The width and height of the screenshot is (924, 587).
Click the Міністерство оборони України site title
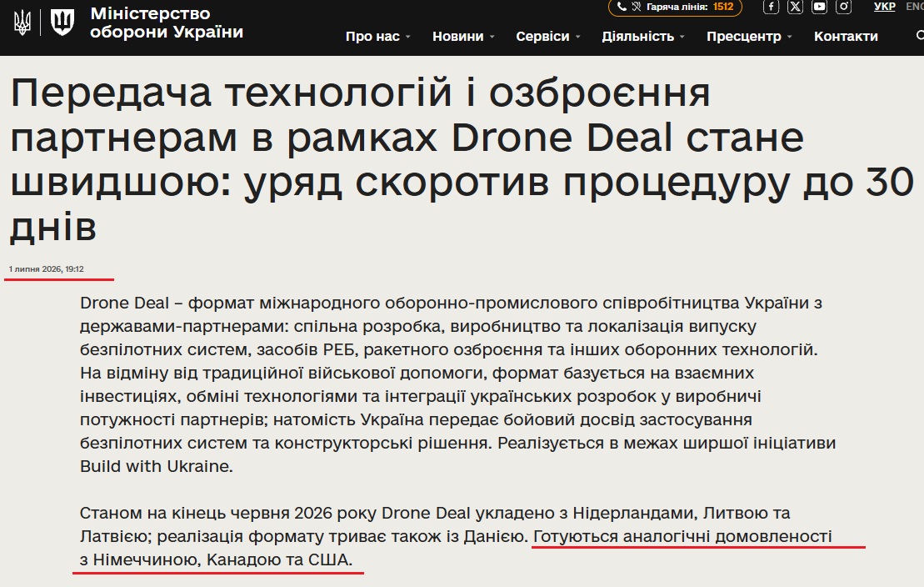167,23
